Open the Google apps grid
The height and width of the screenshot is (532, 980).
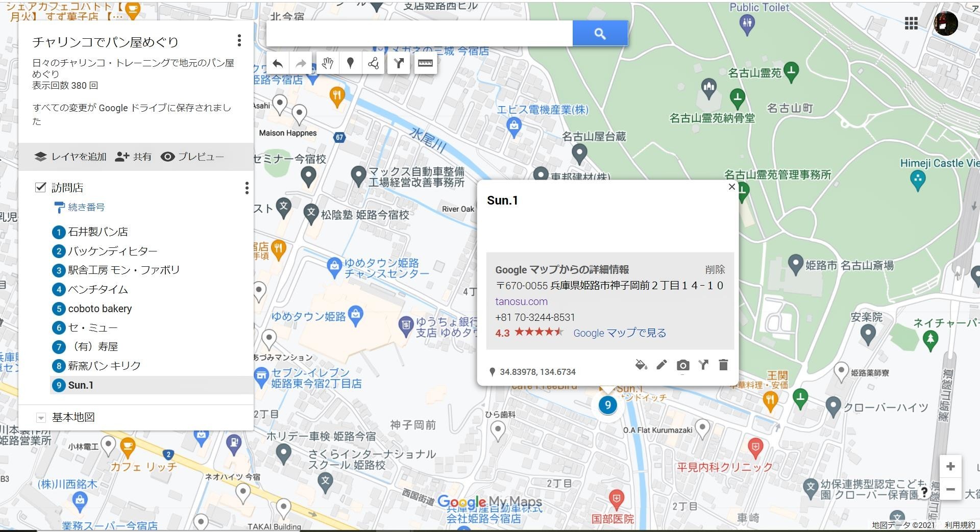point(911,23)
